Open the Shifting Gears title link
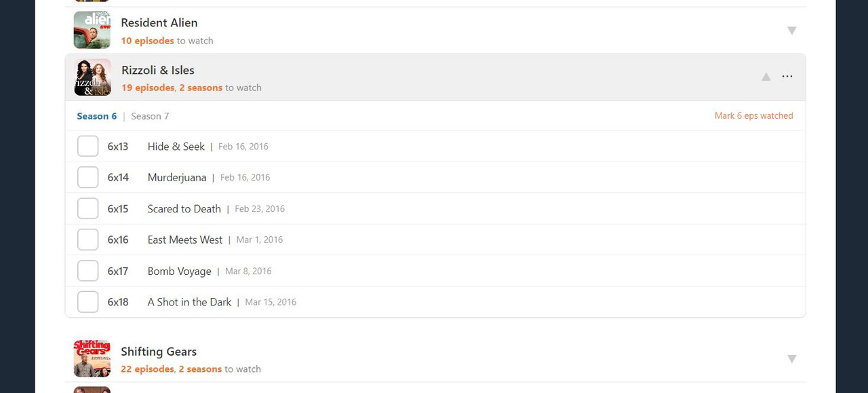Viewport: 868px width, 393px height. coord(159,352)
